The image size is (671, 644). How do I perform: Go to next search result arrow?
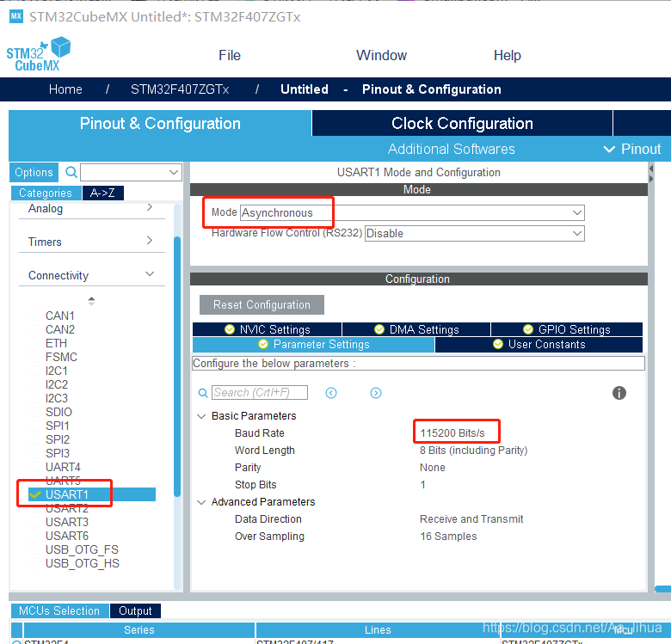(376, 393)
